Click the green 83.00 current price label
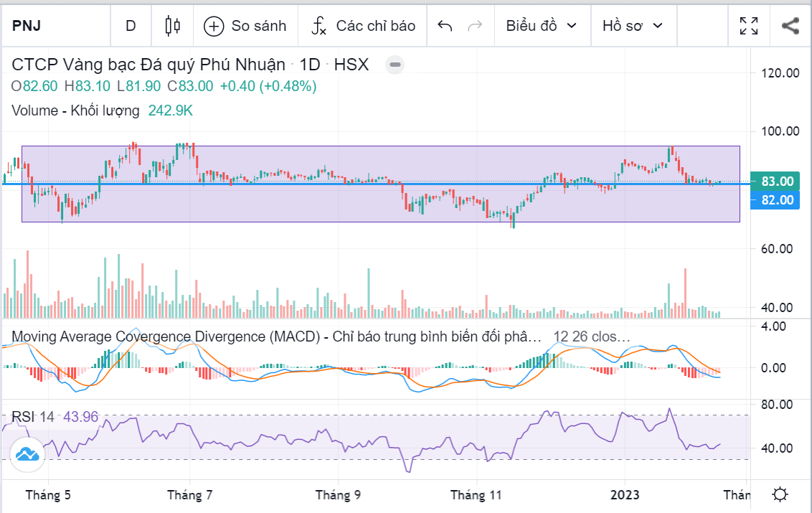 pyautogui.click(x=778, y=181)
